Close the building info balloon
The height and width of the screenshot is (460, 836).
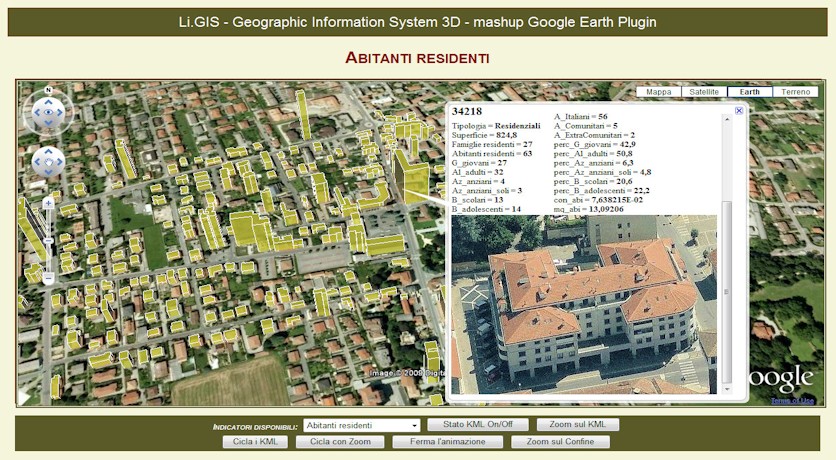click(739, 111)
